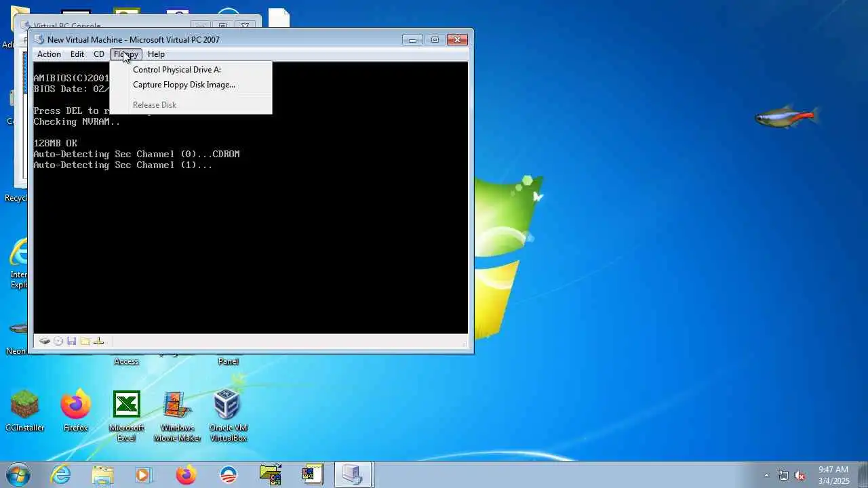Image resolution: width=868 pixels, height=488 pixels.
Task: Open the Action menu
Action: (x=49, y=54)
